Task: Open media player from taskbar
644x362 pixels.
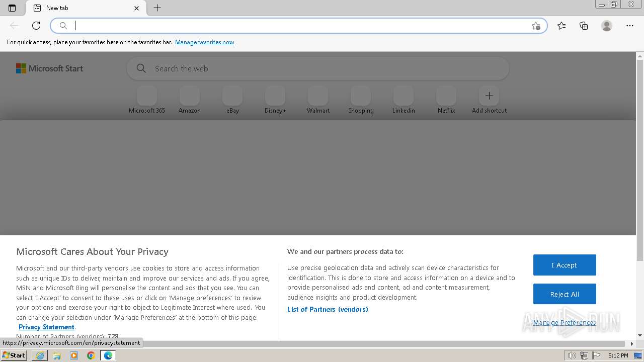Action: (74, 355)
